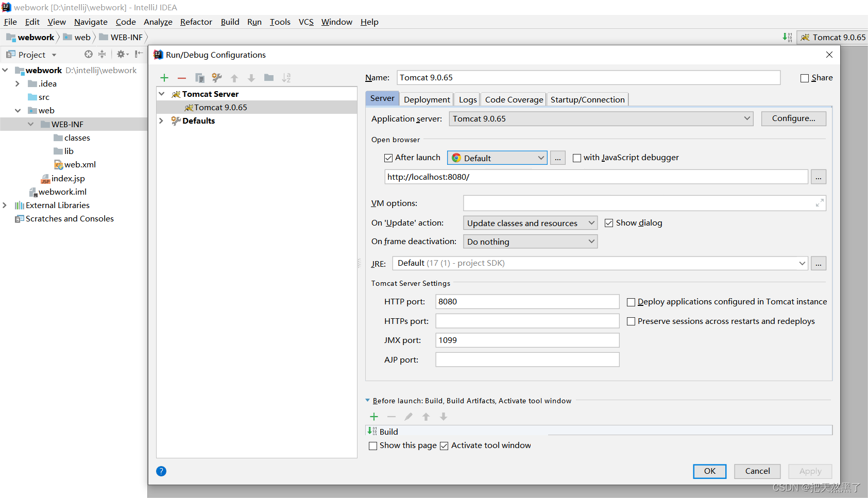Open the On 'Update' action dropdown
Screen dimensions: 868x498
pyautogui.click(x=530, y=223)
